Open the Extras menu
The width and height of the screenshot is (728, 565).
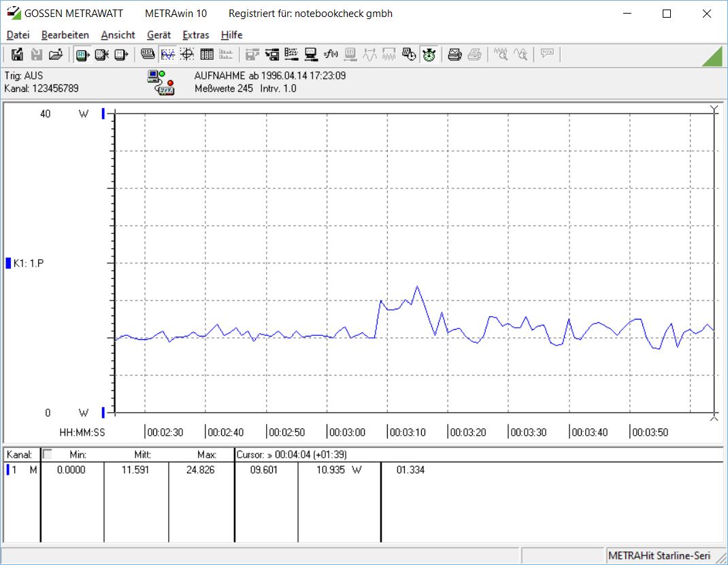[x=196, y=35]
